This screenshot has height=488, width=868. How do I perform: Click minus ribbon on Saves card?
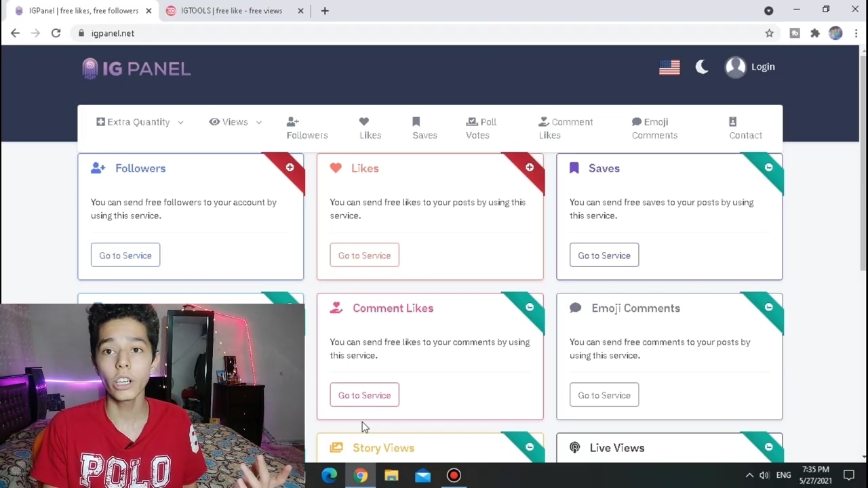pyautogui.click(x=768, y=167)
